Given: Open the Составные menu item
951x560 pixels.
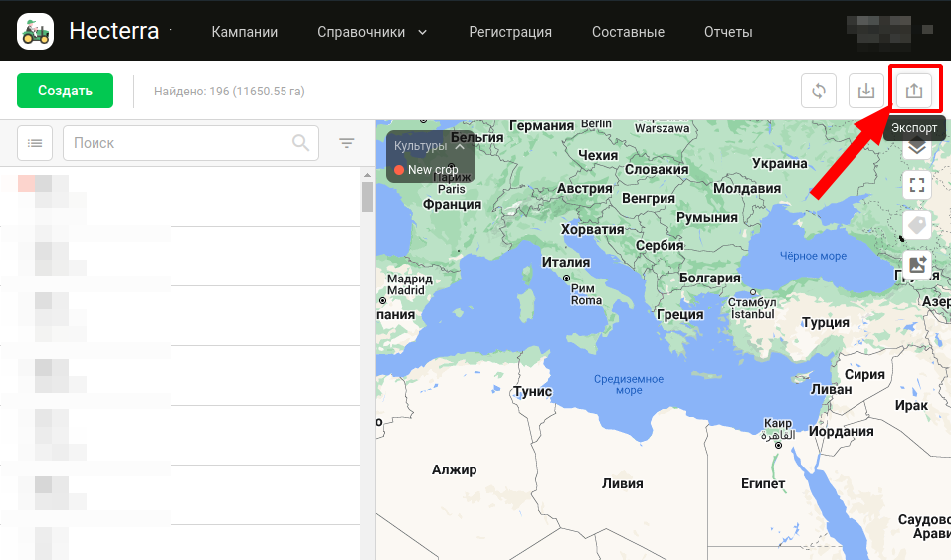Looking at the screenshot, I should click(x=628, y=32).
